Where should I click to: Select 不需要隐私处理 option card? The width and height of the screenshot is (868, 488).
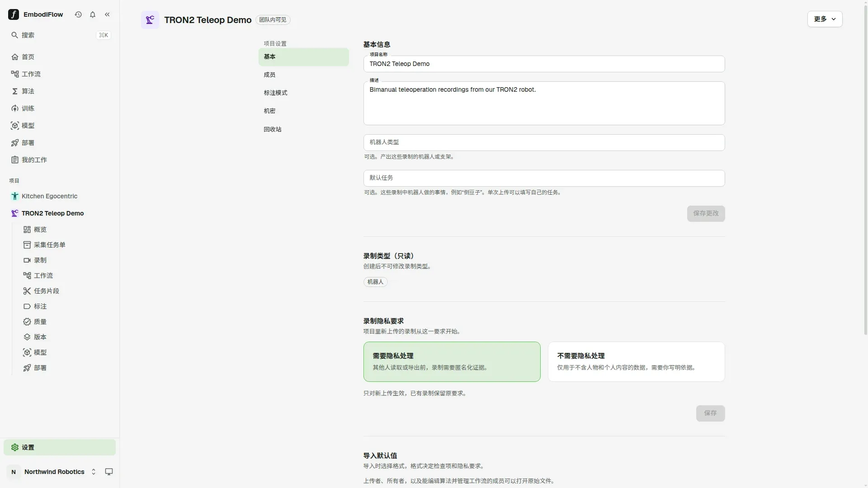point(636,361)
